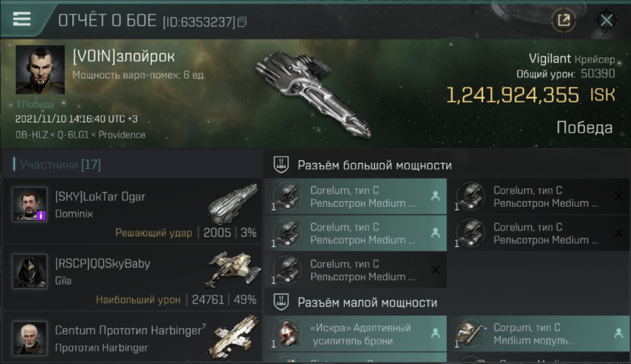
Task: Select first Corelum railgun module in high slots
Action: coord(355,197)
